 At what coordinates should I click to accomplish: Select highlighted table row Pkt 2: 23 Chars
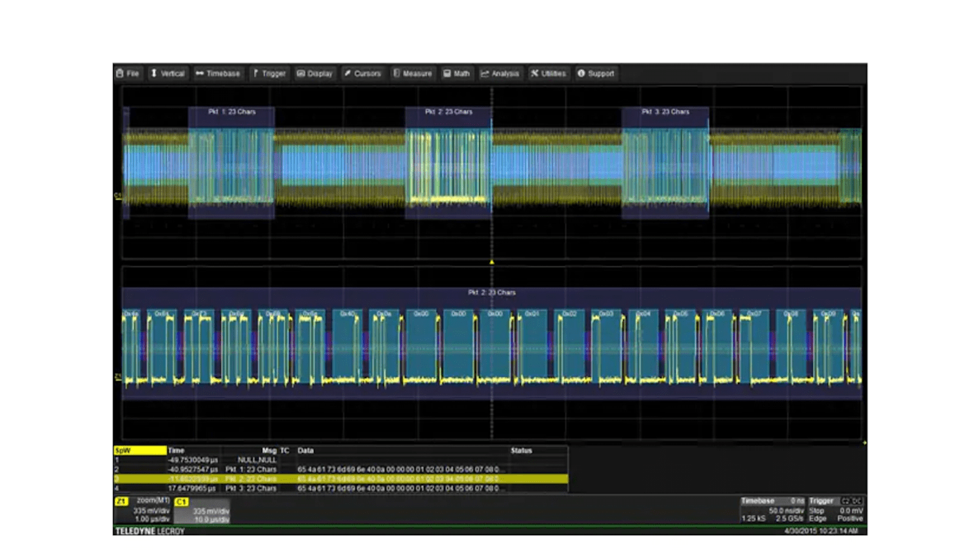[341, 478]
